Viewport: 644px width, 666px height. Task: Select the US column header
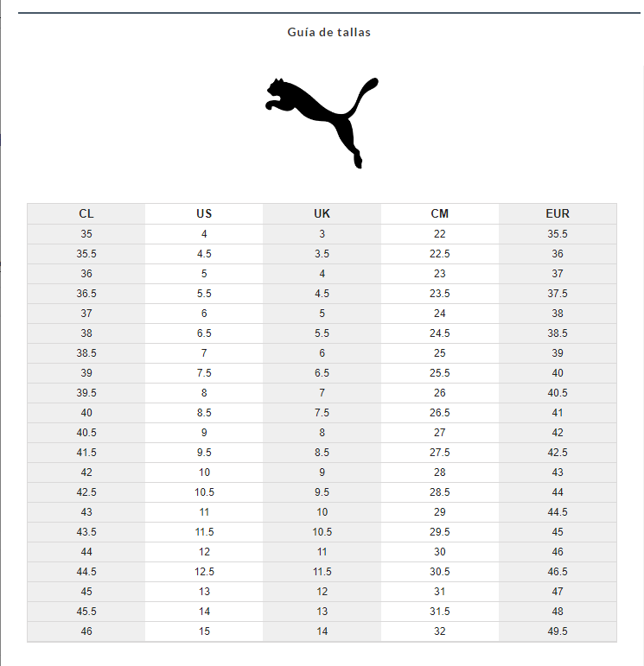pyautogui.click(x=204, y=213)
